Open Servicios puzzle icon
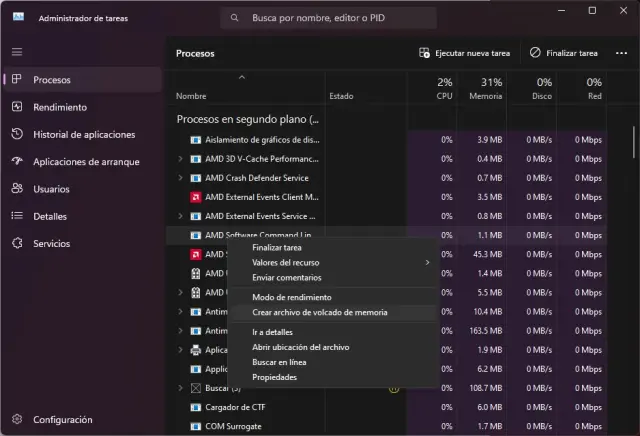640x436 pixels. 17,243
